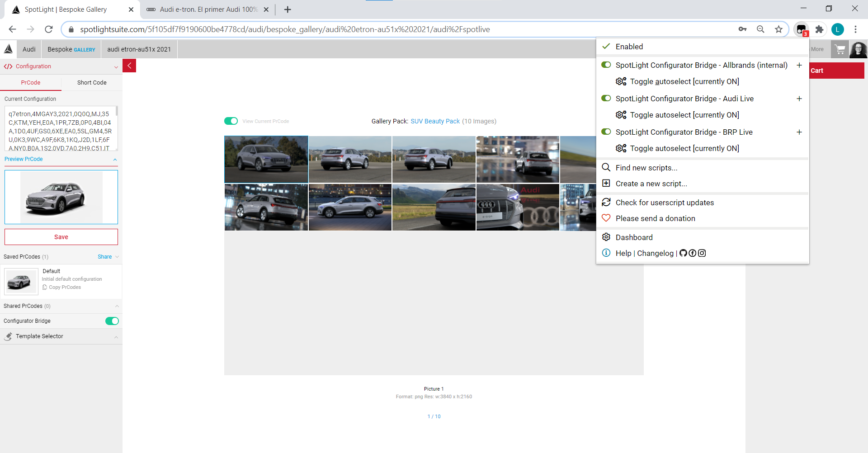Viewport: 868px width, 453px height.
Task: Open the shopping cart icon
Action: [840, 49]
